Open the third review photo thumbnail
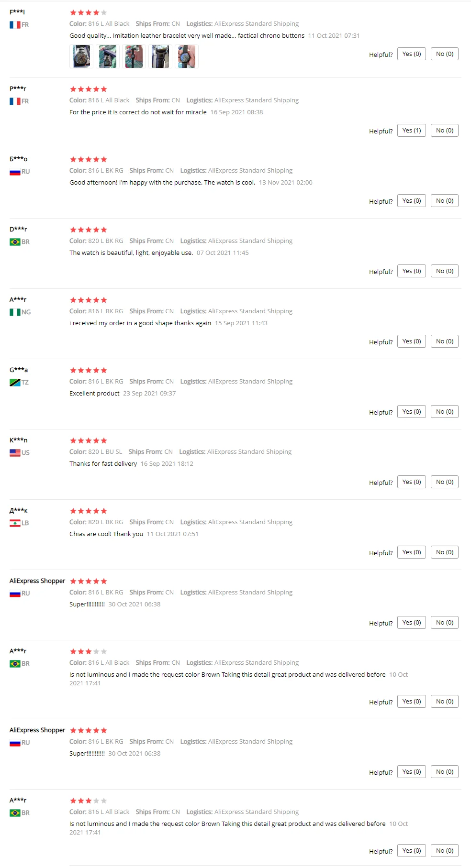 point(134,56)
